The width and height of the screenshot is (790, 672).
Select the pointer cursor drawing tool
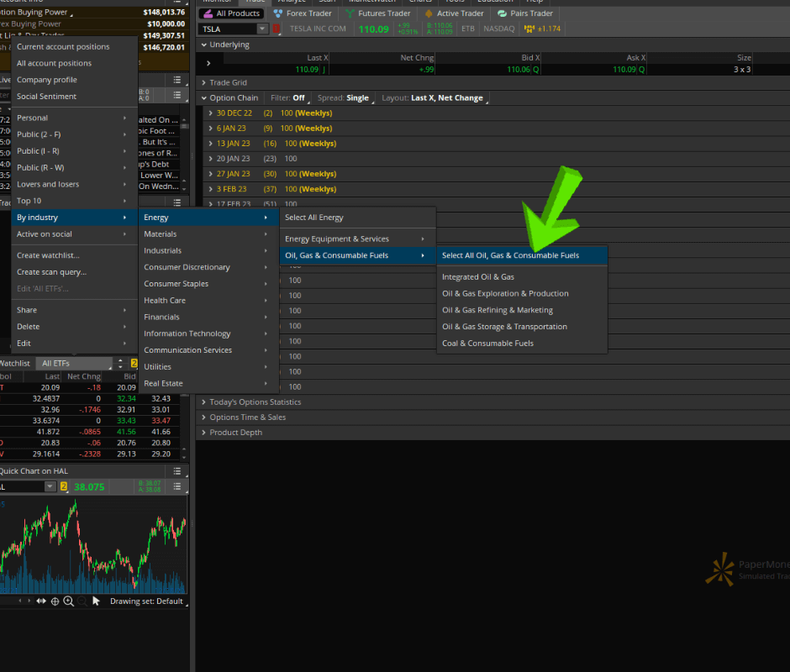click(97, 601)
